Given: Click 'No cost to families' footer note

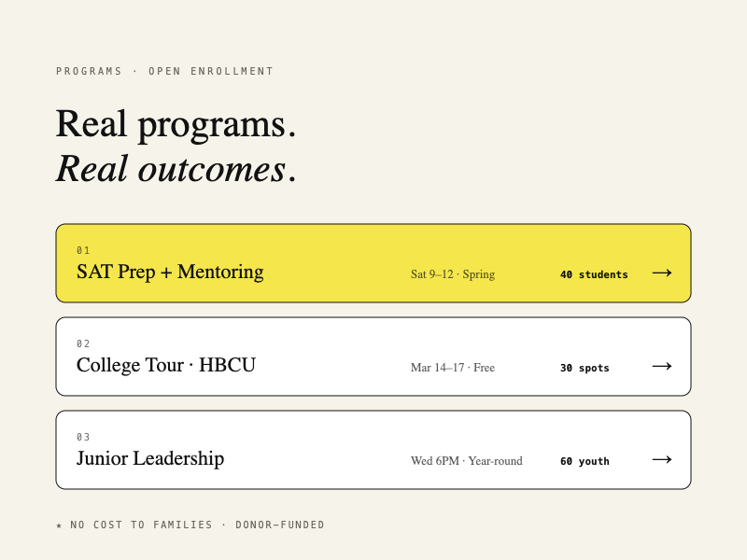Looking at the screenshot, I should 141,525.
